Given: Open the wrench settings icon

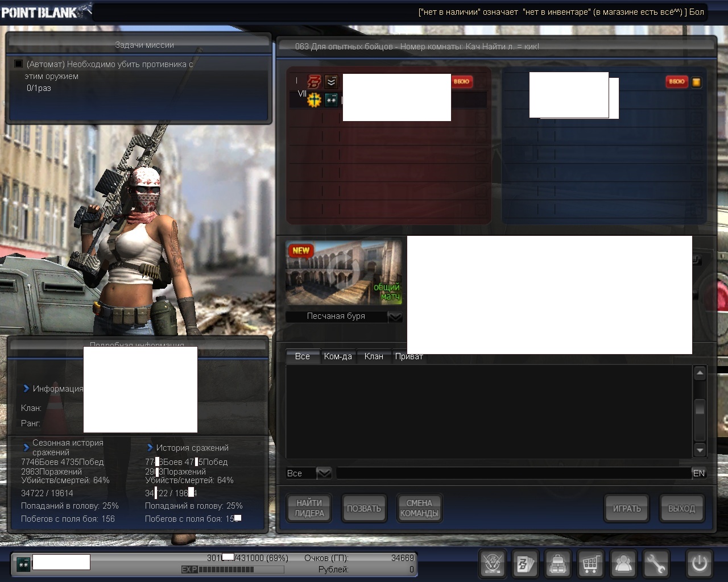Looking at the screenshot, I should [x=656, y=564].
